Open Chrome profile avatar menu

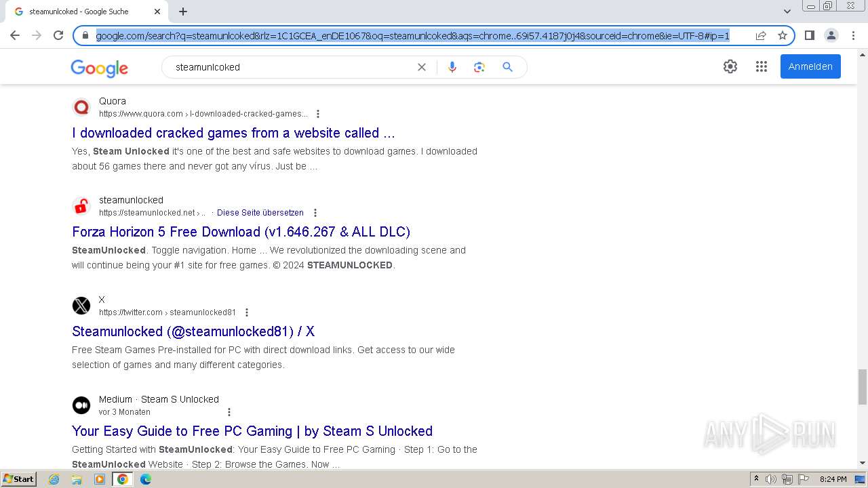coord(831,35)
